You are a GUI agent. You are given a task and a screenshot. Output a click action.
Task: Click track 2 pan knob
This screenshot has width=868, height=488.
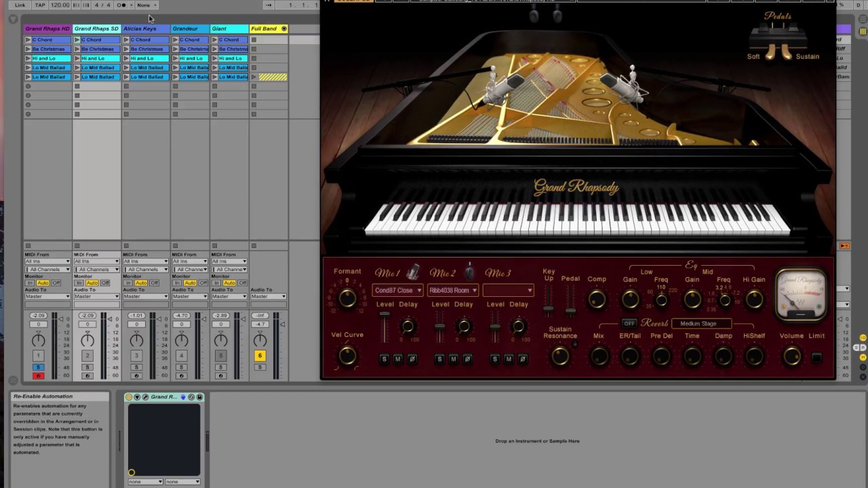point(87,340)
